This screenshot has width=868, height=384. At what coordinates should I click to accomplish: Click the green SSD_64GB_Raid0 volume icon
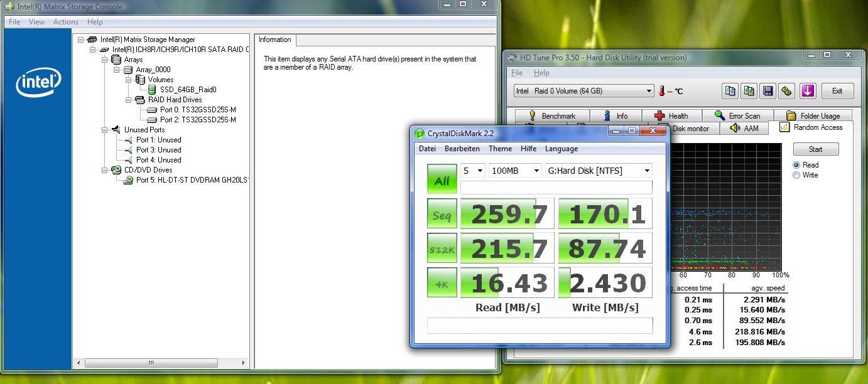coord(153,90)
